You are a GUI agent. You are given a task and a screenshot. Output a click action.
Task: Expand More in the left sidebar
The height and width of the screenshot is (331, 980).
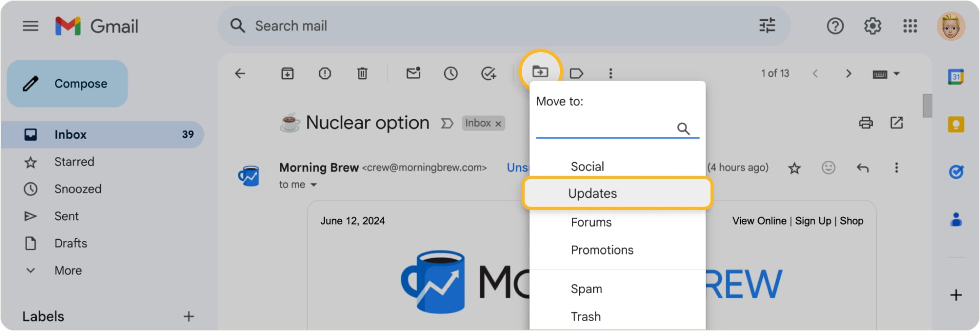68,270
